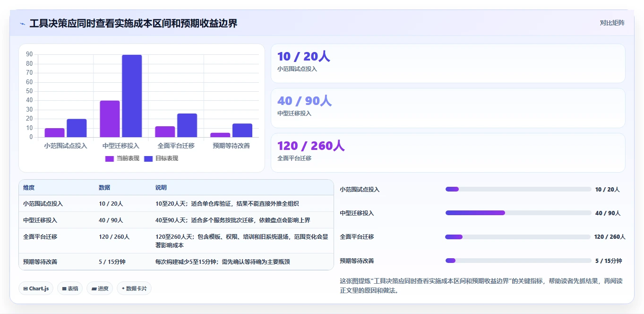The width and height of the screenshot is (644, 314).
Task: Click the tall 目标表现 bar for 中型迁移投入
Action: [132, 96]
